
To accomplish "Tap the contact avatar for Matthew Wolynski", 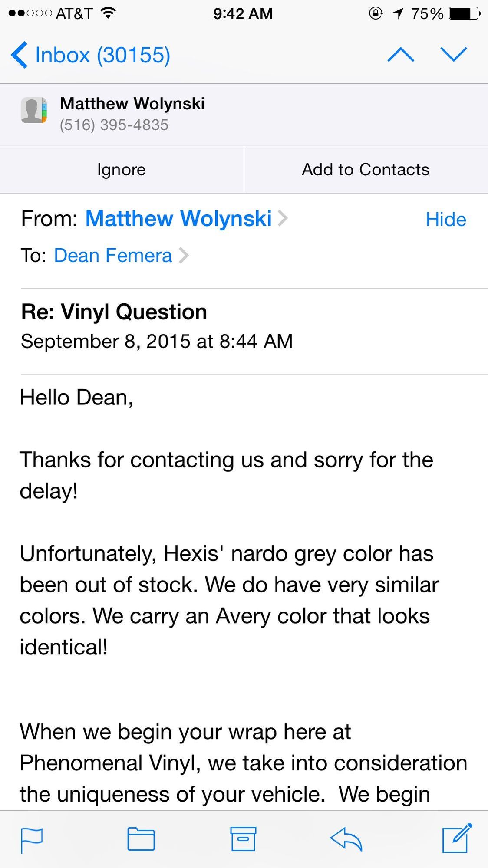I will [34, 110].
